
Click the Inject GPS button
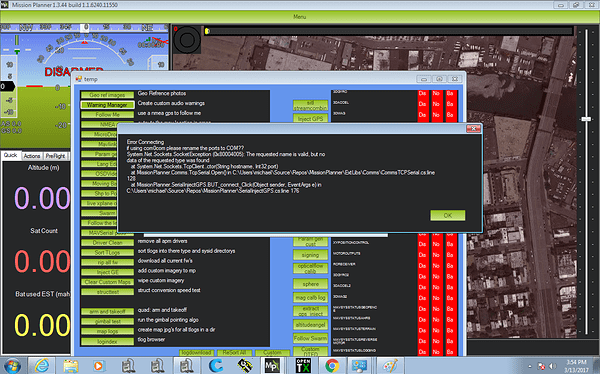[x=310, y=119]
